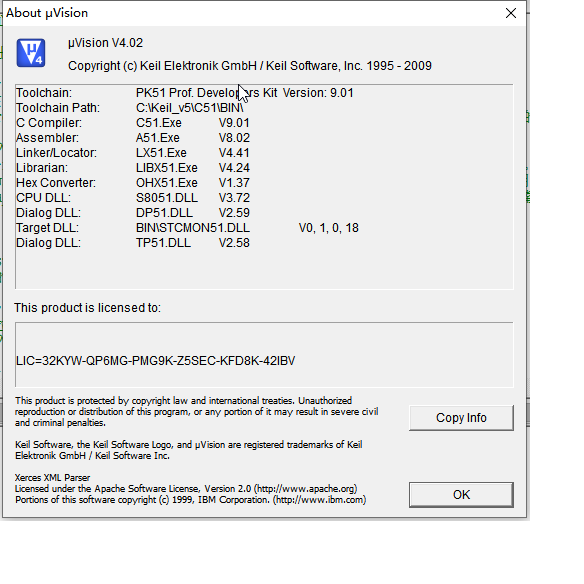
Task: Click the http://www.apache.org license line
Action: point(186,489)
